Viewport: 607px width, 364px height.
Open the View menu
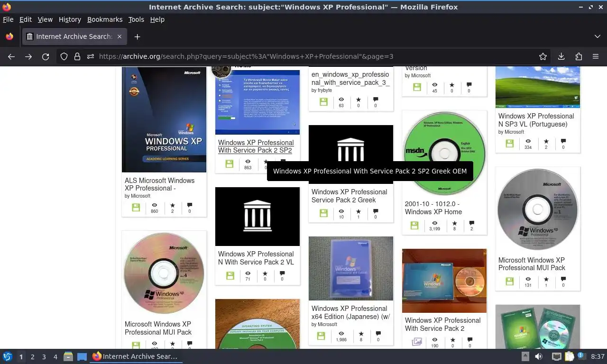coord(45,19)
